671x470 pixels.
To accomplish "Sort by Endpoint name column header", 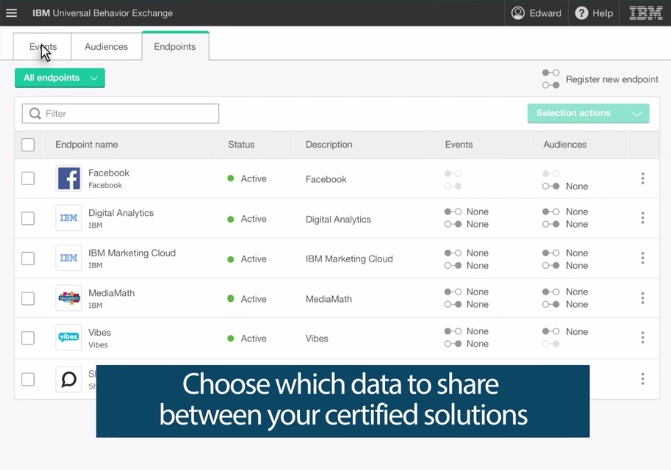I will pos(86,145).
